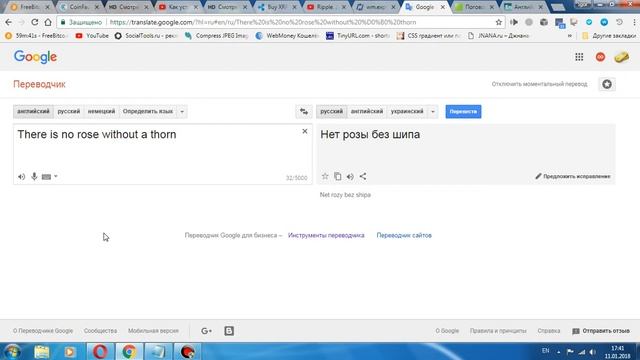Open Blogger footer icon

[x=229, y=331]
